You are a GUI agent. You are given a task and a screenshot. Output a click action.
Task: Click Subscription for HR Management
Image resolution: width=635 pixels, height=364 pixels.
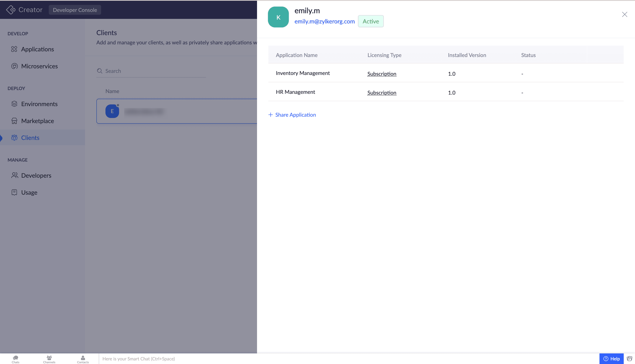tap(382, 93)
